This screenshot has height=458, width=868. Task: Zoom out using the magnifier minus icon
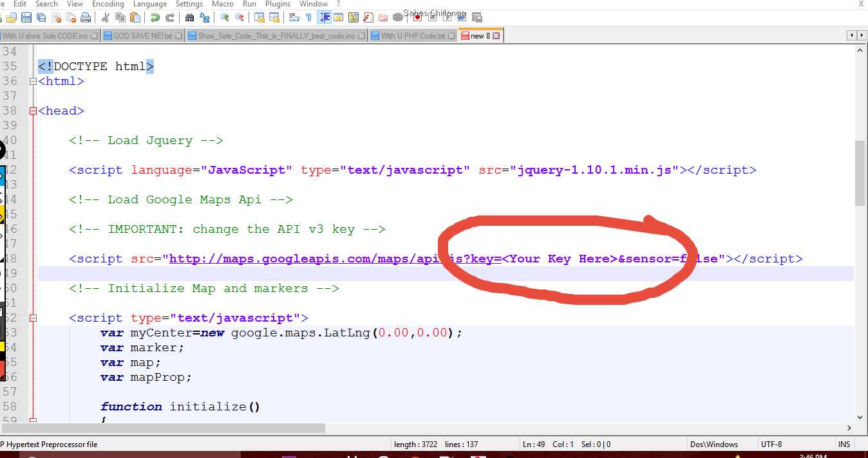coord(239,17)
